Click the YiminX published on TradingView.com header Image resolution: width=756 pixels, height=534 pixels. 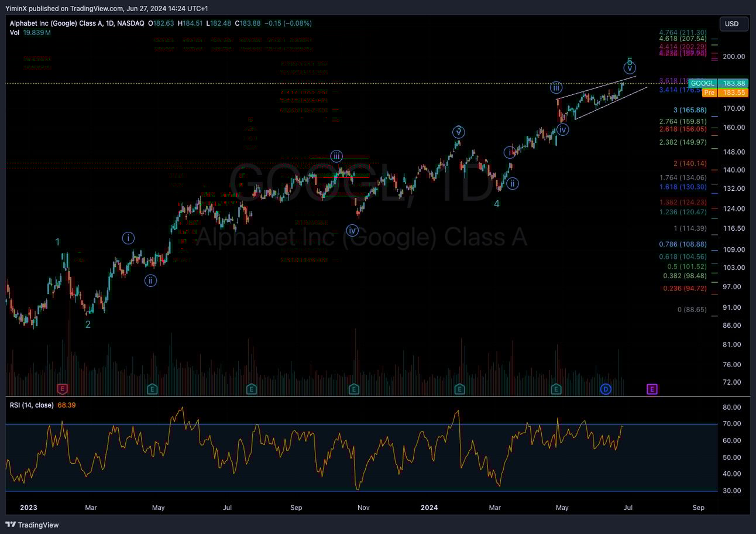[x=106, y=8]
